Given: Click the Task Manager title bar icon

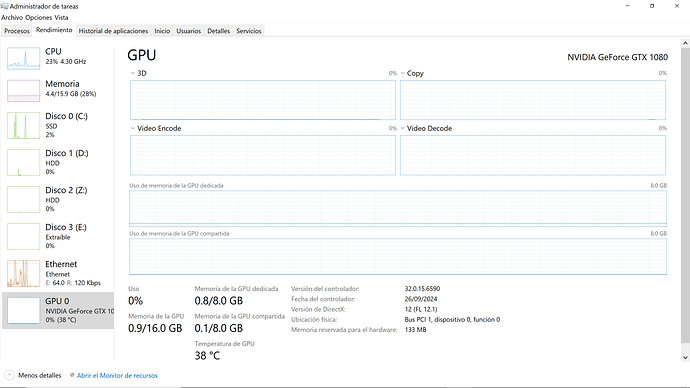Looking at the screenshot, I should point(4,6).
